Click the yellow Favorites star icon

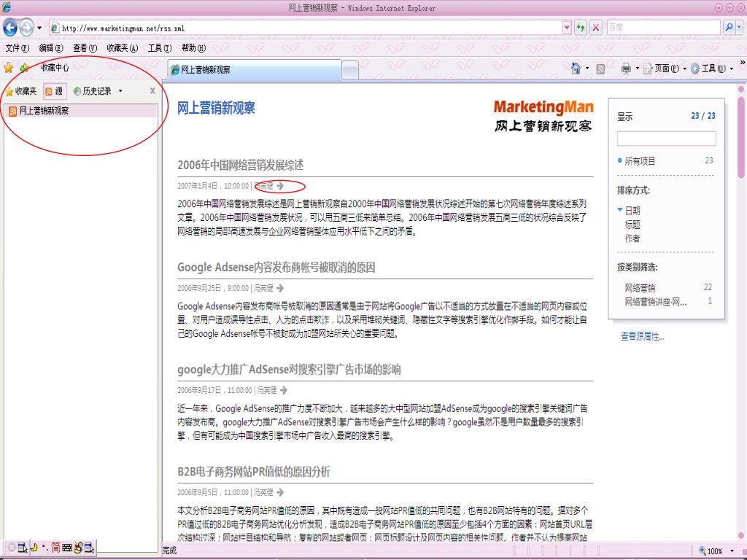click(9, 68)
